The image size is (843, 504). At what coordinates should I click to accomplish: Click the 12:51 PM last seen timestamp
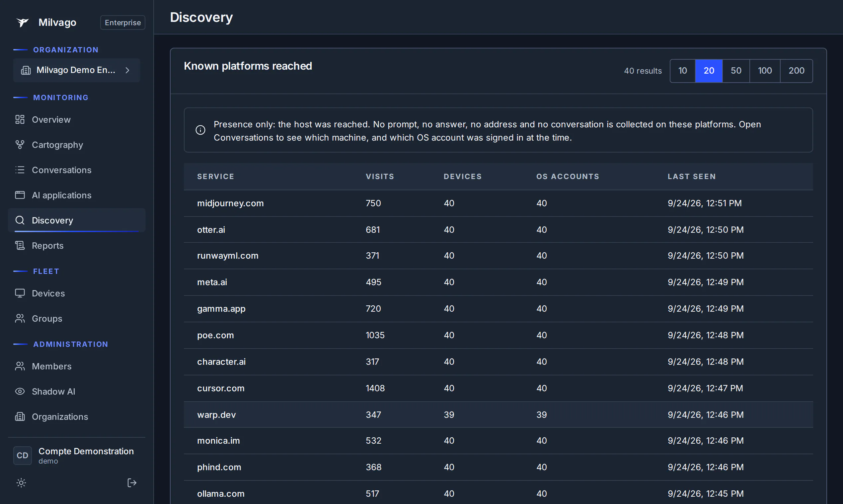[x=705, y=203]
